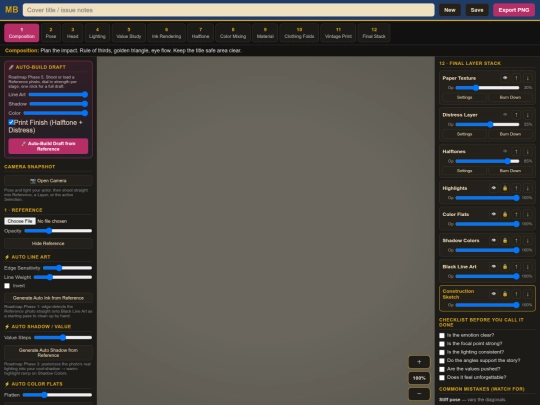Move Paper Texture layer up
Viewport: 540px width, 405px height.
tap(516, 78)
